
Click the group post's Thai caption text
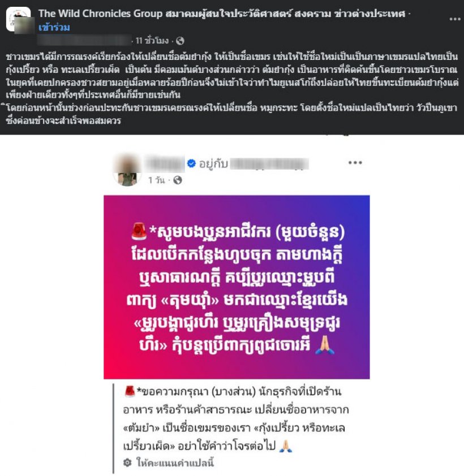click(232, 88)
